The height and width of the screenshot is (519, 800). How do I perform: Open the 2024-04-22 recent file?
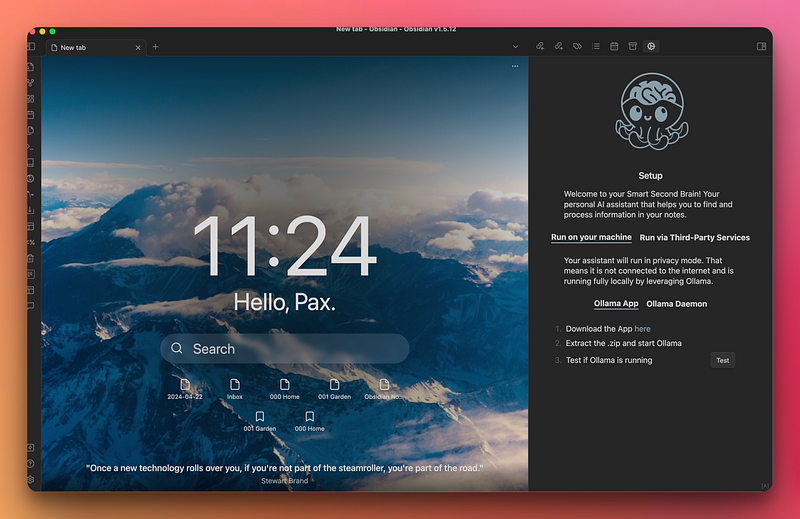pos(185,389)
